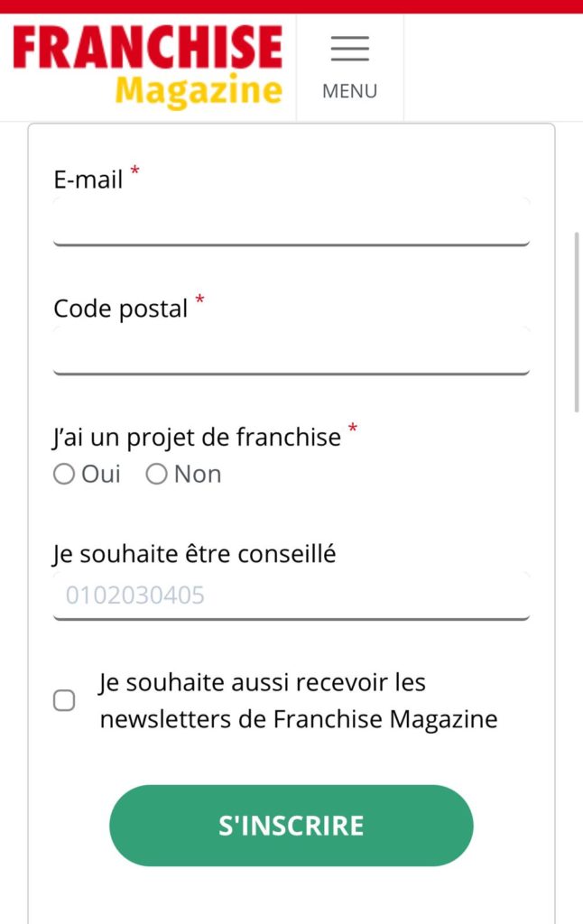Viewport: 583px width, 924px height.
Task: Select the Non radio button
Action: click(x=156, y=474)
